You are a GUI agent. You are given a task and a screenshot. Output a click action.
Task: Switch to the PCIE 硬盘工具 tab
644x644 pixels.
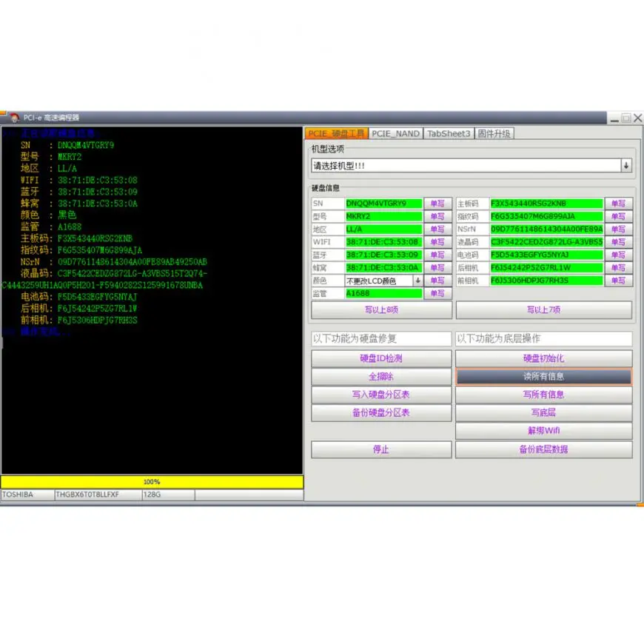click(x=336, y=133)
